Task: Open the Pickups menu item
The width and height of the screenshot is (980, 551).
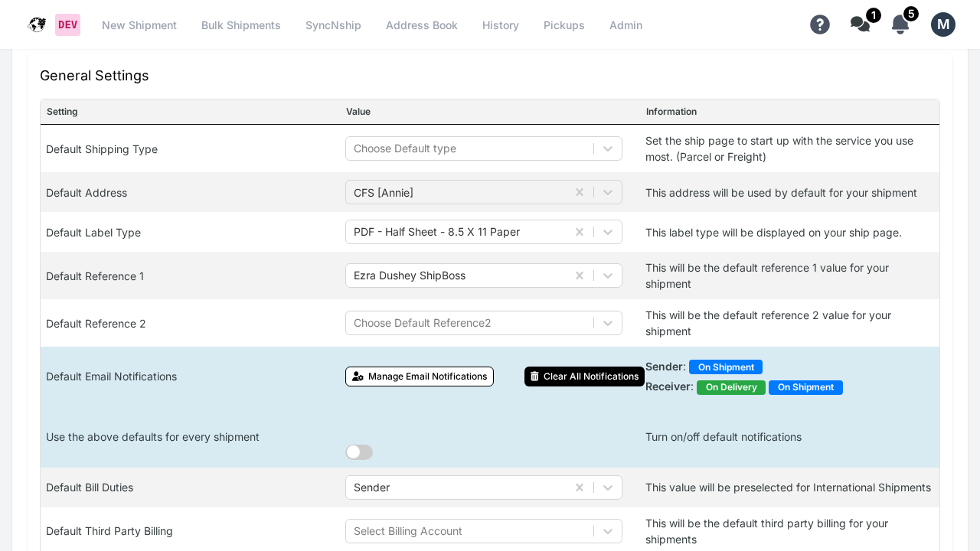Action: tap(564, 25)
